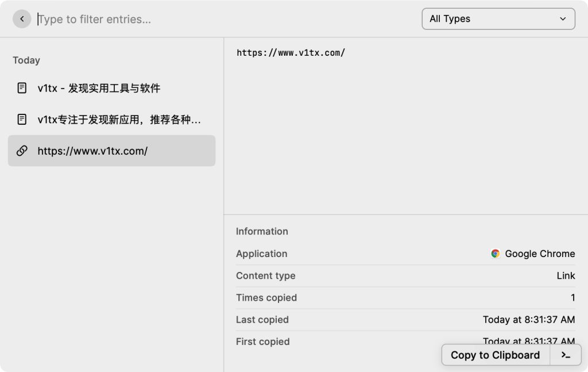Screen dimensions: 588x372
Task: Click Copy to Clipboard button
Action: coord(496,355)
